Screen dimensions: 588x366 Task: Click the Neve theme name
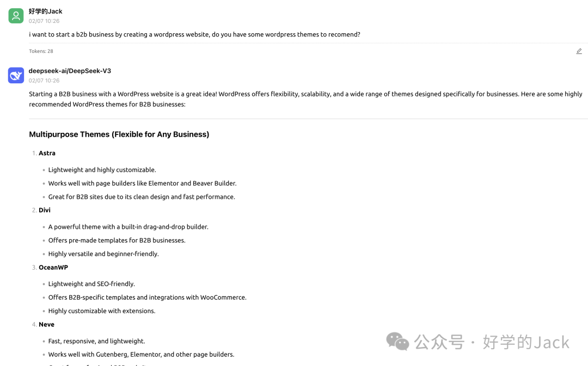[46, 324]
